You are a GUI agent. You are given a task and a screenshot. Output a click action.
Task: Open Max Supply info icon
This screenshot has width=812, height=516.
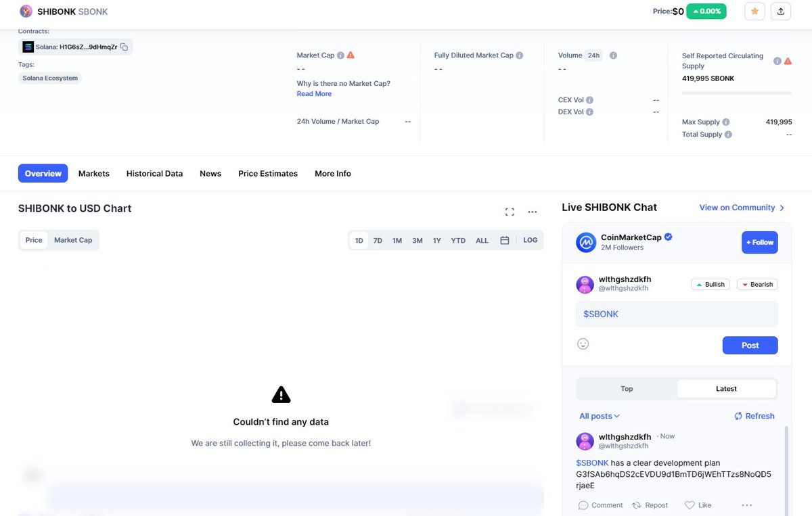(x=726, y=122)
